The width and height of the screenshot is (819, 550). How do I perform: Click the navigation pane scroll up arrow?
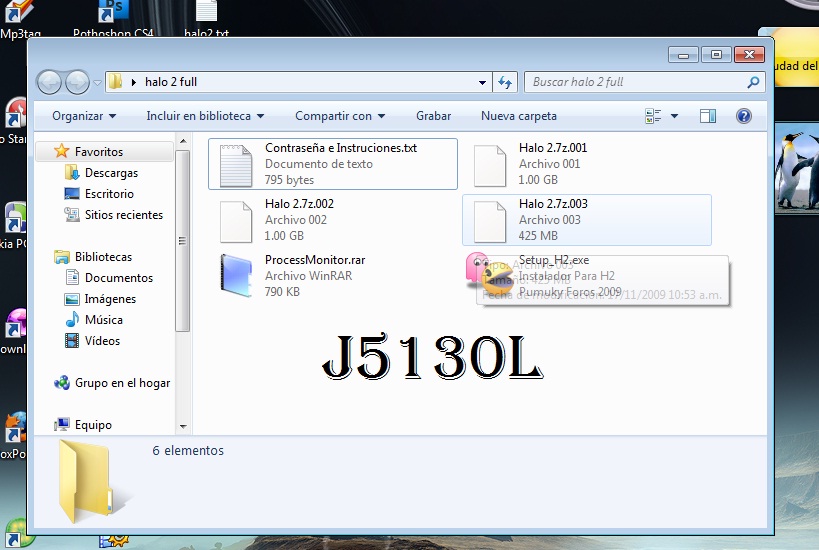pyautogui.click(x=183, y=141)
